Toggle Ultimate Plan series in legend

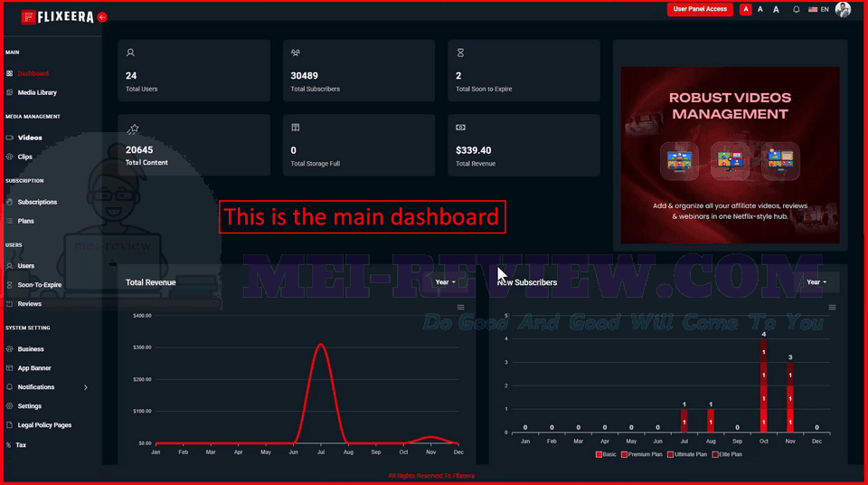click(687, 454)
